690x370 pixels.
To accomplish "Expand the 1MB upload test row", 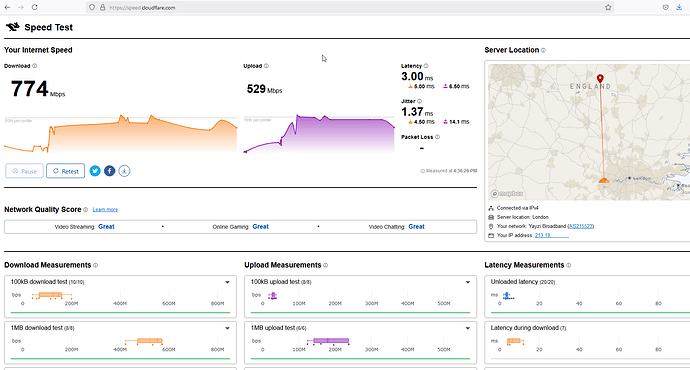I will coord(468,328).
